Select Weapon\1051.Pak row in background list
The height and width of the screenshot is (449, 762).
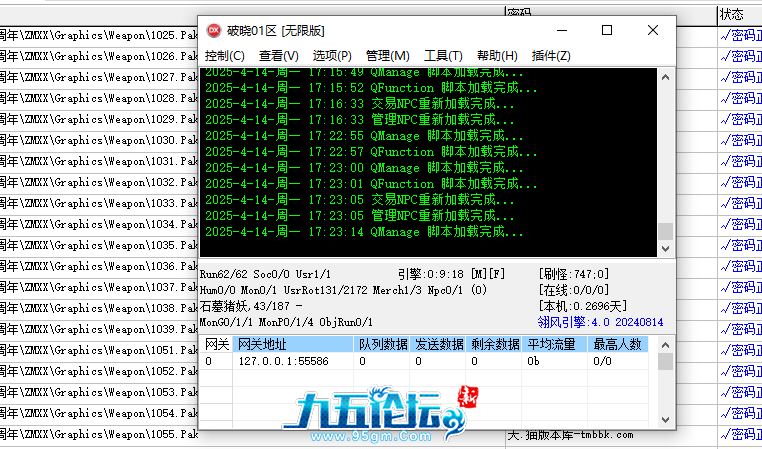point(99,350)
